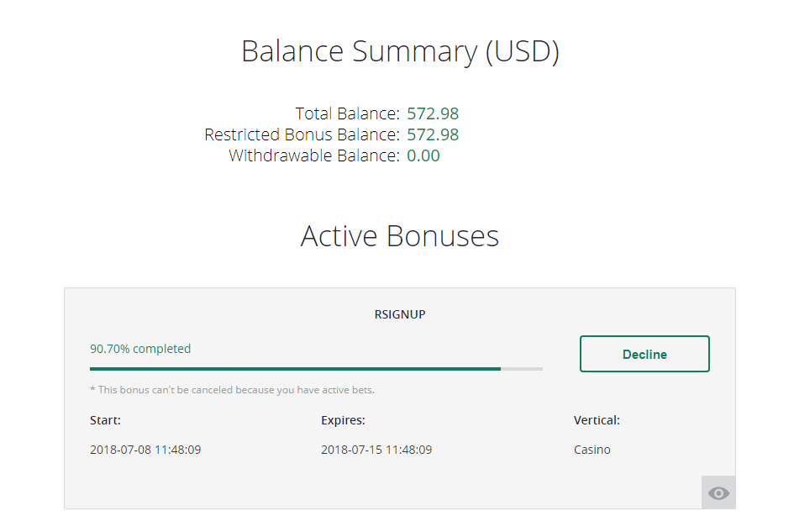794x532 pixels.
Task: Click the Total Balance amount 572.98
Action: (x=433, y=113)
